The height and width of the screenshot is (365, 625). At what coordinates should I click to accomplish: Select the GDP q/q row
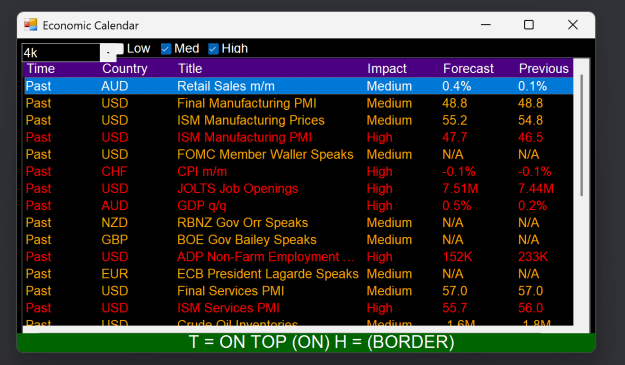[299, 206]
